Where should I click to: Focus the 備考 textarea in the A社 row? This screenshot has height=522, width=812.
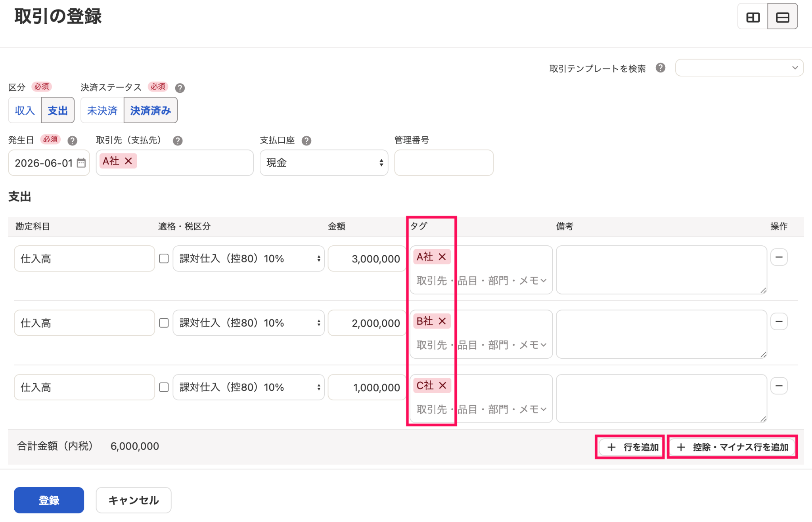661,270
